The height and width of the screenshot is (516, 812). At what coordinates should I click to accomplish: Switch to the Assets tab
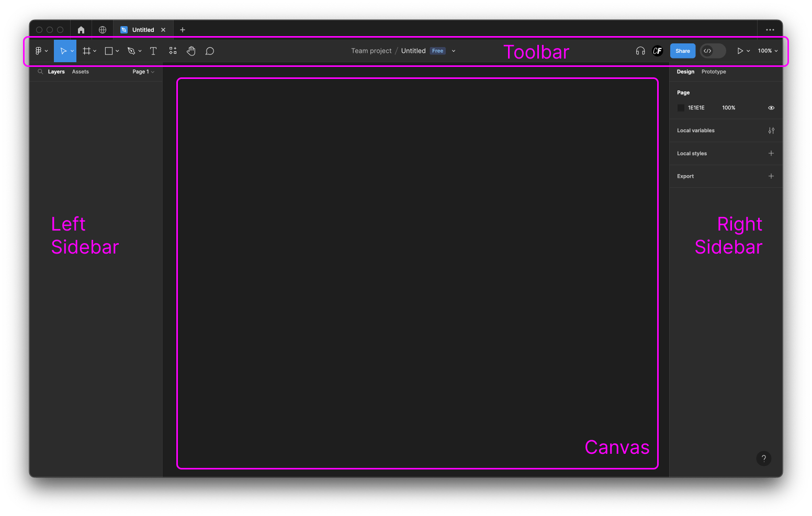(81, 72)
